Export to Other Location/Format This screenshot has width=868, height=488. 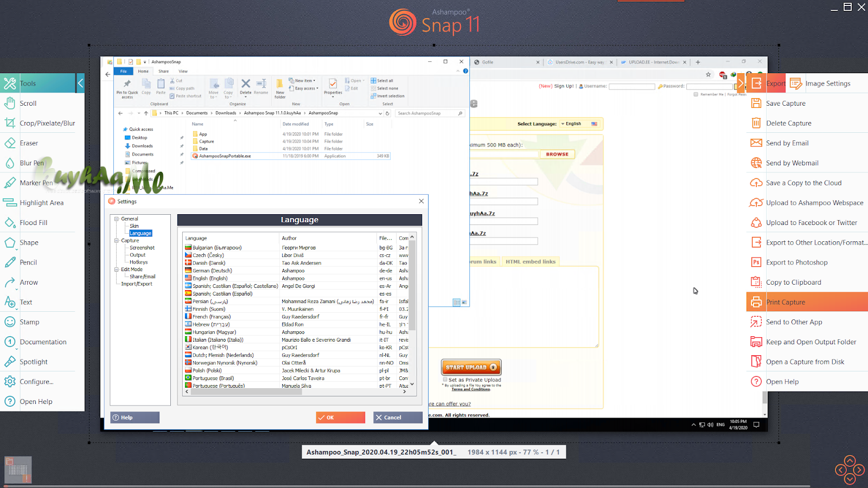coord(807,242)
